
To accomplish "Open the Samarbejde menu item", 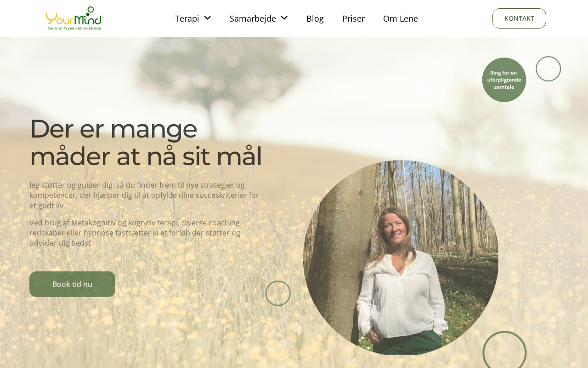I will pos(253,18).
